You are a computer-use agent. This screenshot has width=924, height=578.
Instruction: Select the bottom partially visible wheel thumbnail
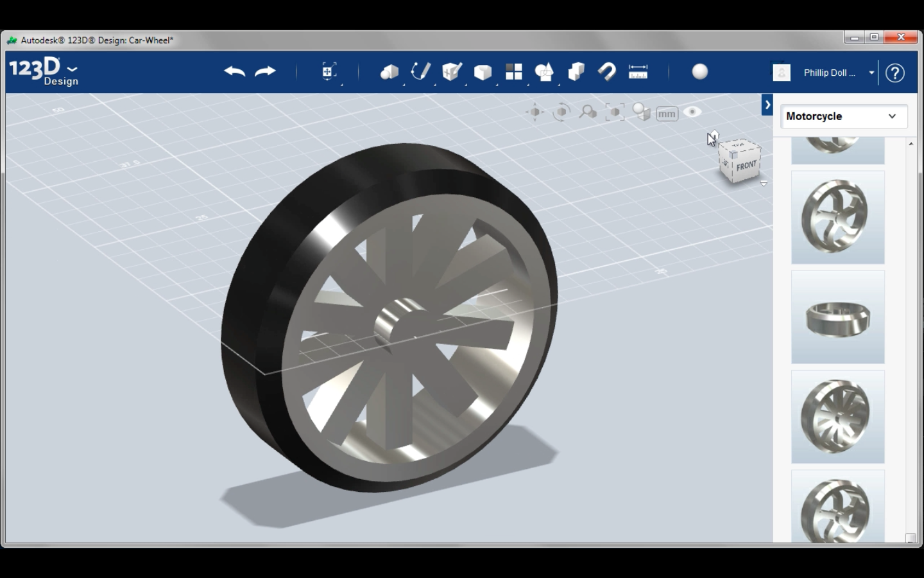838,506
